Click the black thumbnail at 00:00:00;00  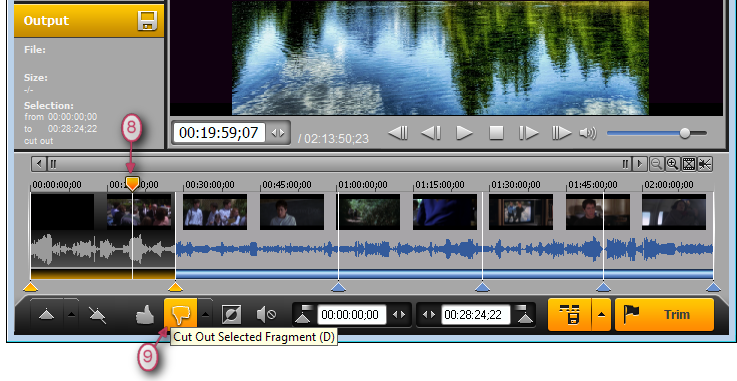pos(63,212)
